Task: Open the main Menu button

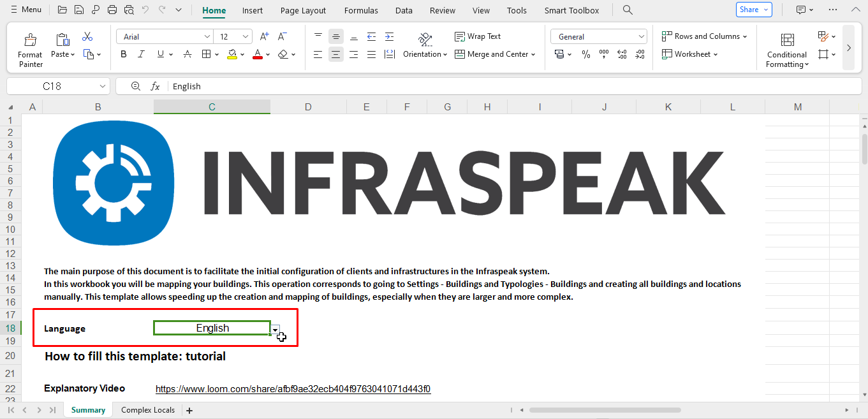Action: coord(26,10)
